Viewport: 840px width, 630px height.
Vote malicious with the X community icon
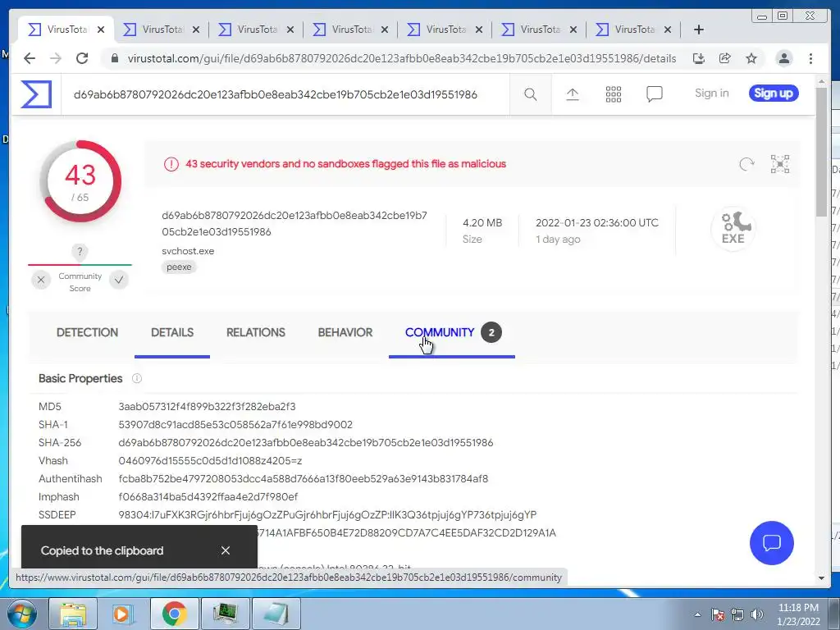pyautogui.click(x=41, y=280)
